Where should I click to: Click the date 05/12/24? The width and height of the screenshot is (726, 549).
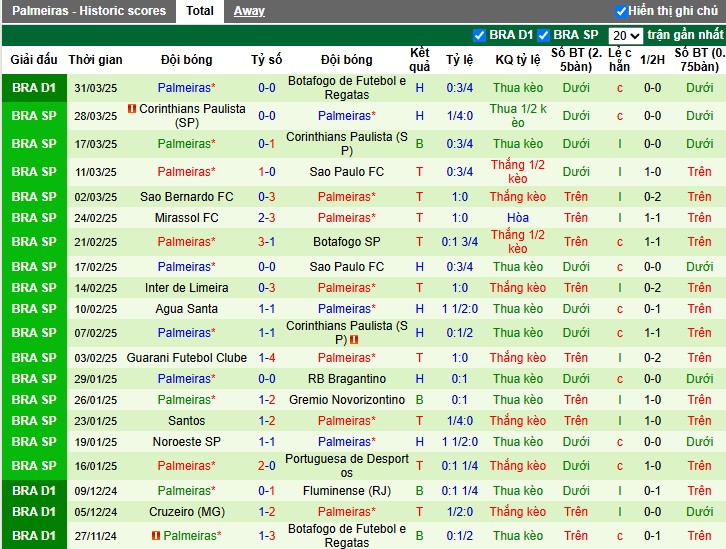point(96,512)
